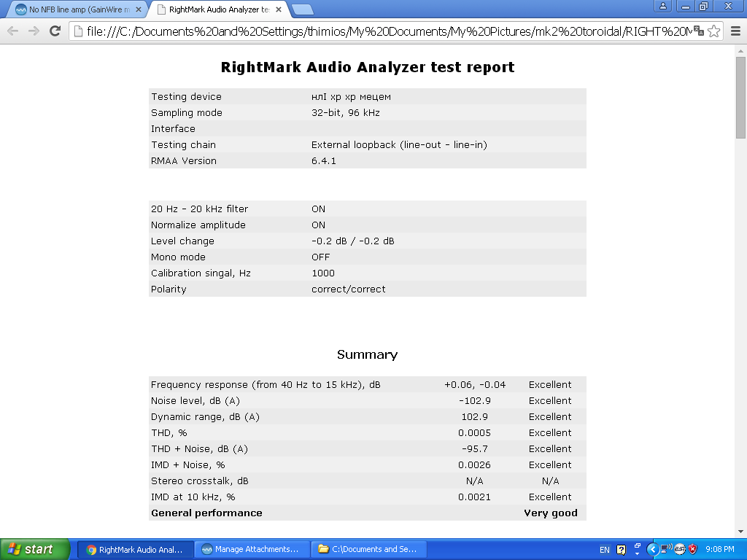
Task: Click the Very good overall rating
Action: tap(551, 513)
